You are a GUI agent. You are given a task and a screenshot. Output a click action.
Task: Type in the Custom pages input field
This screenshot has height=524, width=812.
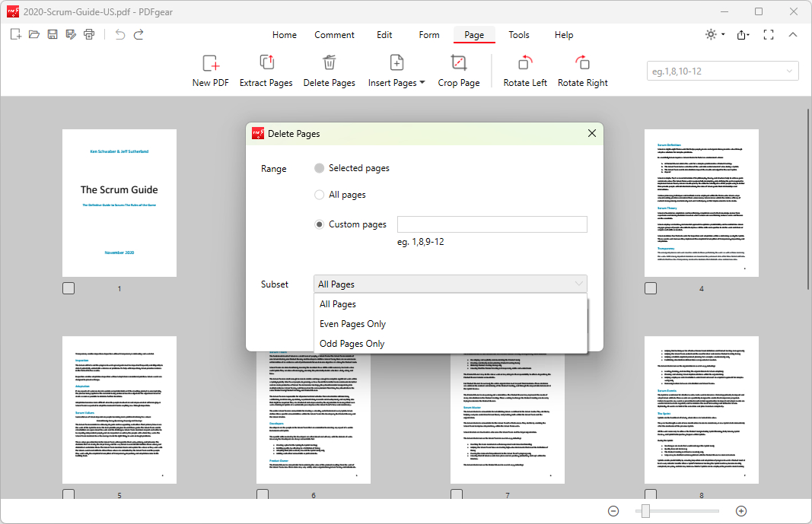[x=492, y=224]
